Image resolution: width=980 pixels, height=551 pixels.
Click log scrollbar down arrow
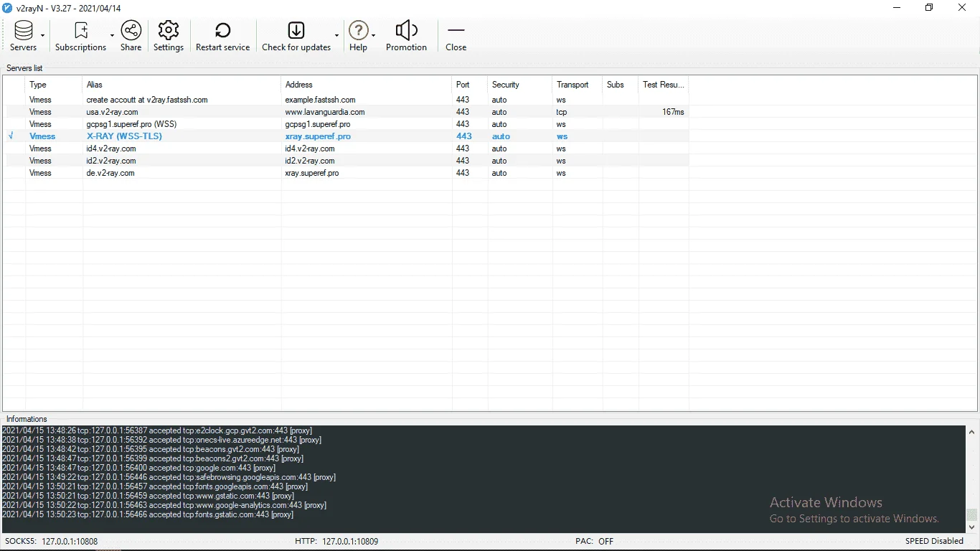(972, 527)
